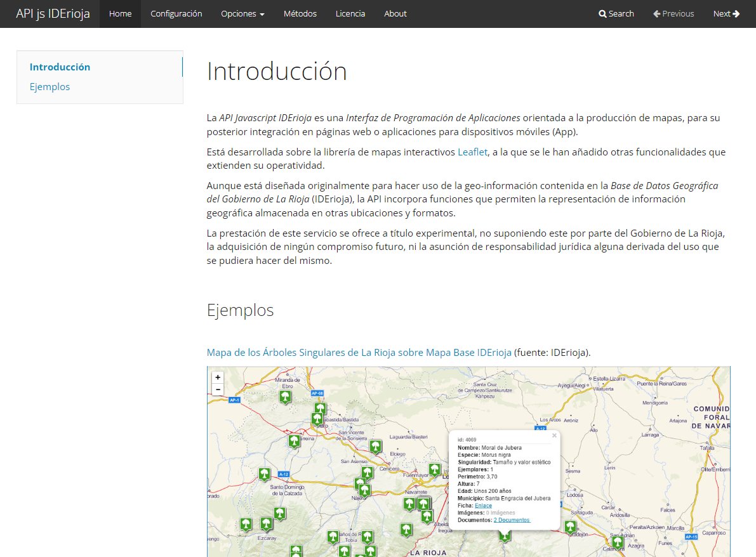The height and width of the screenshot is (557, 756).
Task: Click the tree marker near Santo Domingo de la Calzada
Action: tap(264, 473)
